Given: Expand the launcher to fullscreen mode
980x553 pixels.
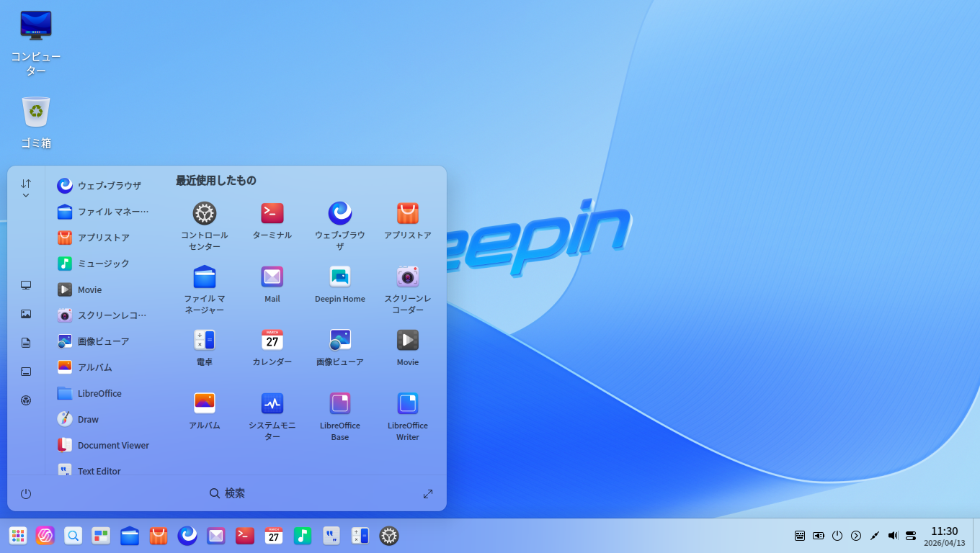Looking at the screenshot, I should tap(427, 493).
